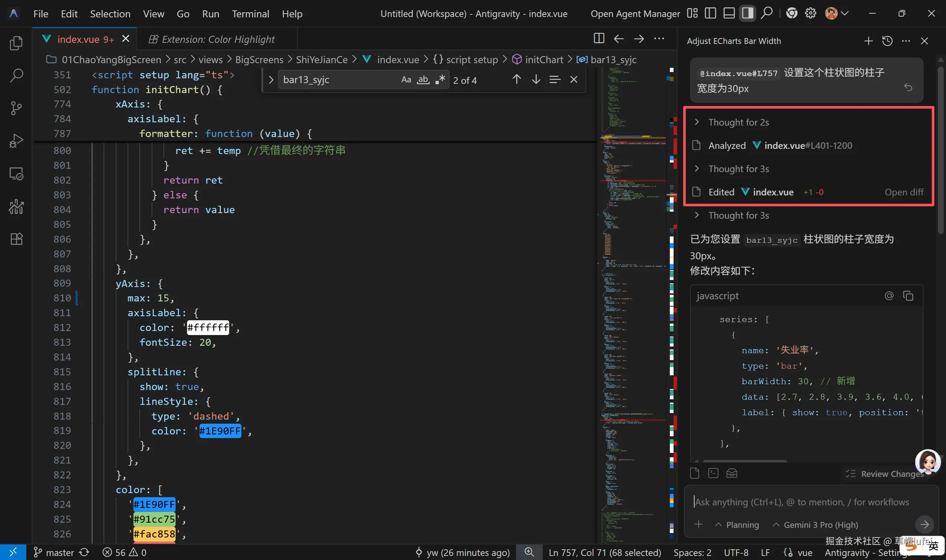Go to next find match
946x560 pixels.
pyautogui.click(x=536, y=80)
